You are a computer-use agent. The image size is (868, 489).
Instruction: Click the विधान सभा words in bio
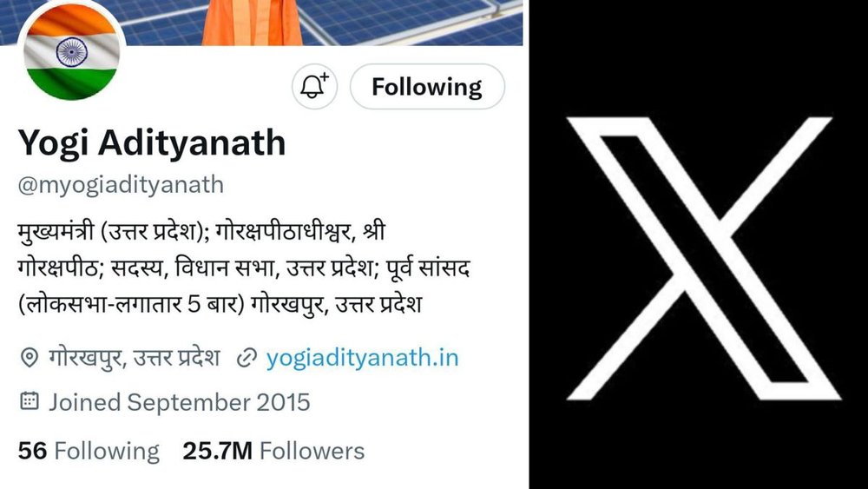click(x=225, y=268)
